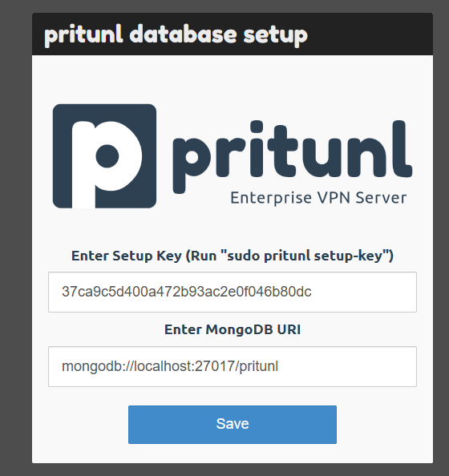Focus the MongoDB URI input field
The width and height of the screenshot is (449, 476).
[233, 366]
